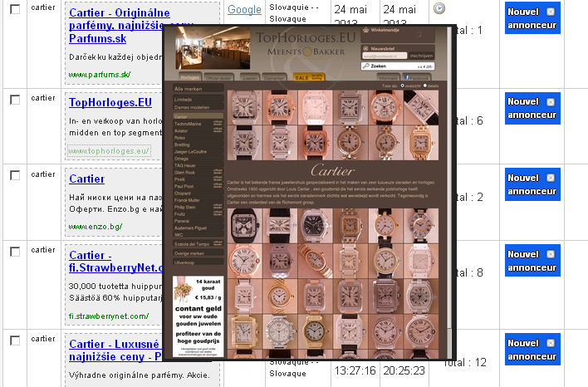588x387 pixels.
Task: Select 'TAG Heuer' brand in preview sidebar
Action: pos(198,165)
